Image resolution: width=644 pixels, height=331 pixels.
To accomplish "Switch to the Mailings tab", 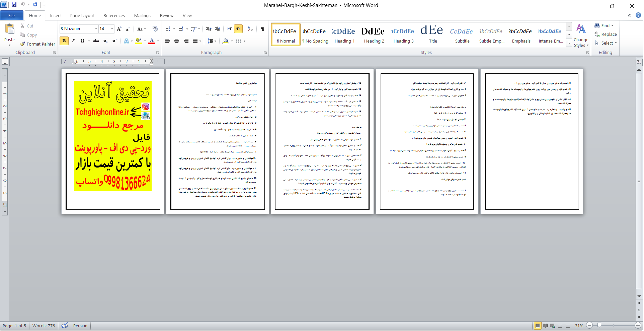I will (x=142, y=15).
